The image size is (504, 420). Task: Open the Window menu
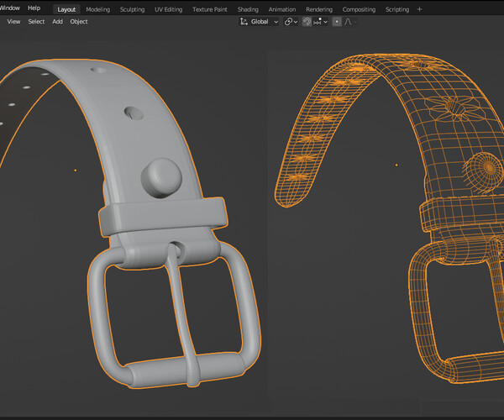[9, 8]
